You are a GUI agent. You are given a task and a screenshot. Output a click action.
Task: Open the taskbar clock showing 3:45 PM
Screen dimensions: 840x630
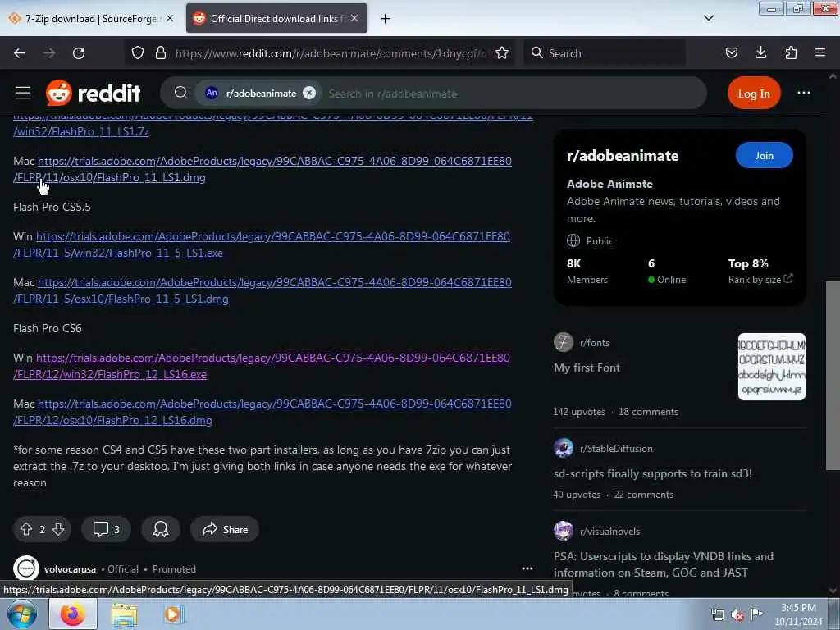point(798,614)
